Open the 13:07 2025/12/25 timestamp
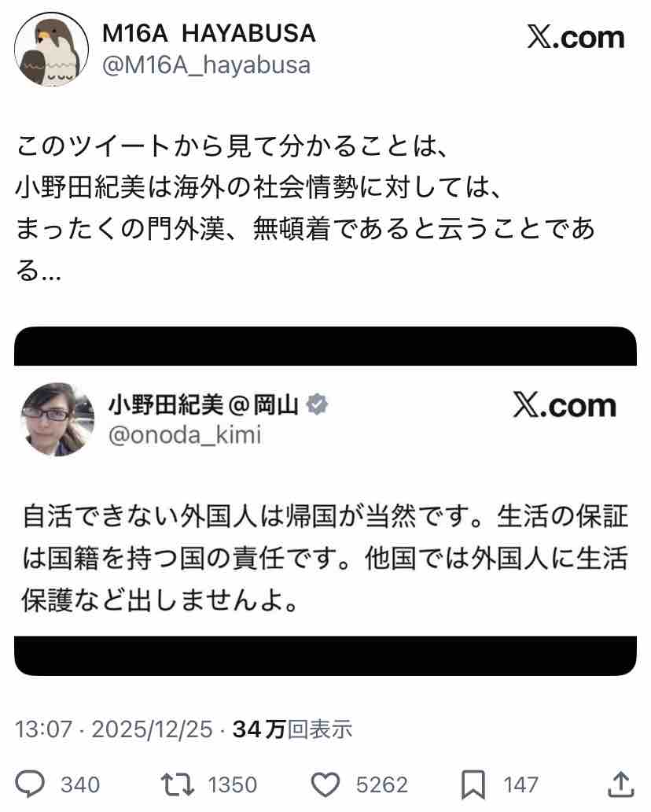This screenshot has height=812, width=651. [114, 729]
